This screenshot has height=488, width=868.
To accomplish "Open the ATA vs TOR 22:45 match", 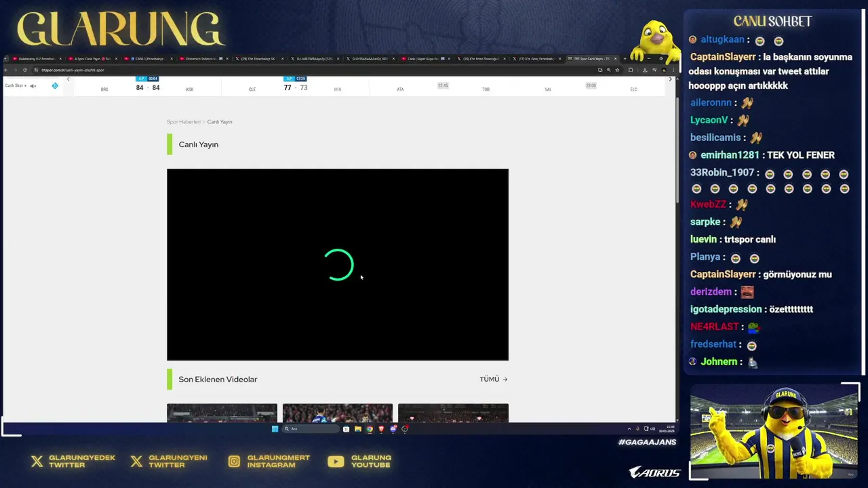I will 443,87.
